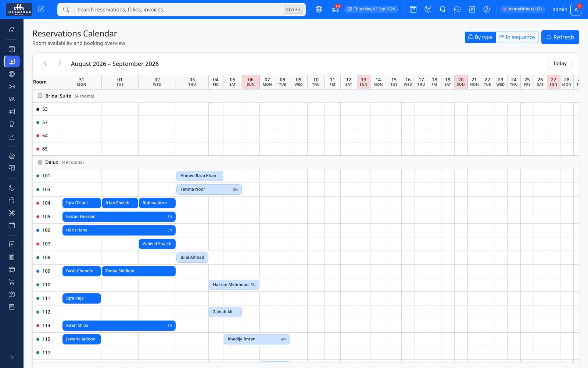Screen dimensions: 588x368
Task: Open Khadija Imran 4N reservation
Action: coord(257,339)
